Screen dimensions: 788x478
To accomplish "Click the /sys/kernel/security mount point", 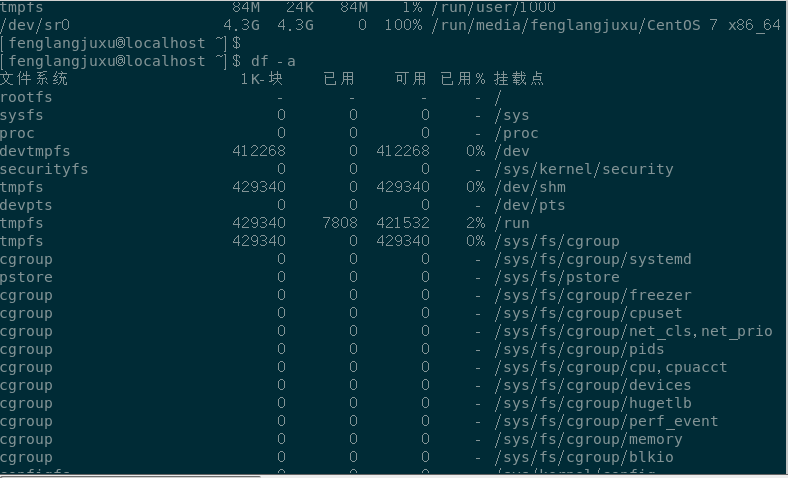I will point(584,169).
